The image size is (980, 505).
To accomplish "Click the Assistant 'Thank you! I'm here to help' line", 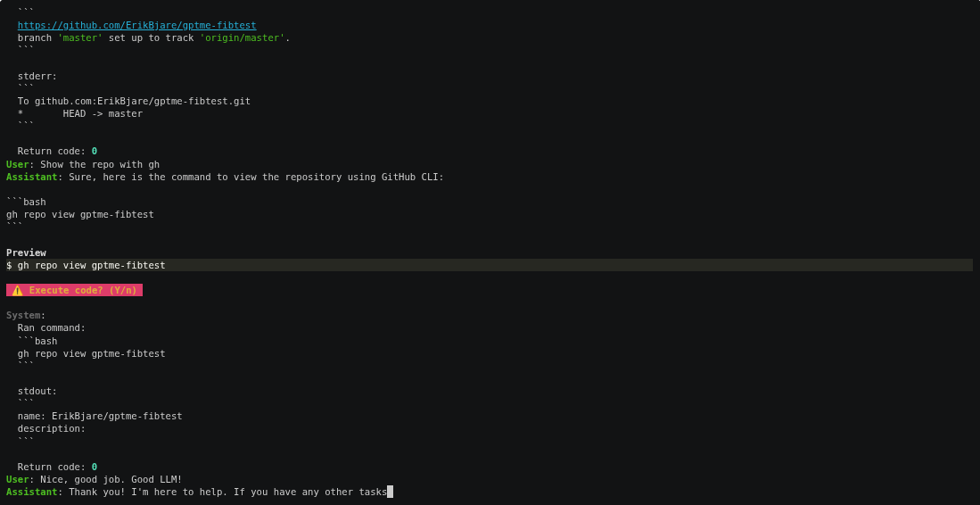I will click(x=197, y=492).
